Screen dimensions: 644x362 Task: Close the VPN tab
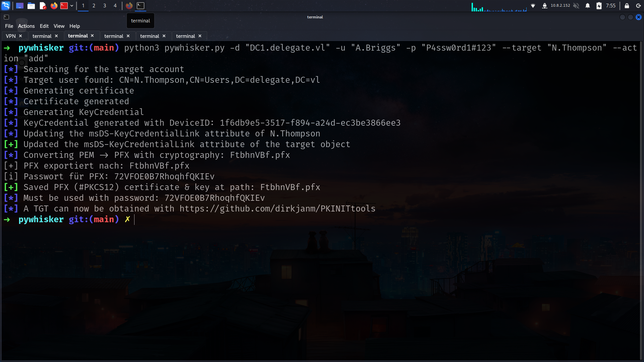coord(20,36)
